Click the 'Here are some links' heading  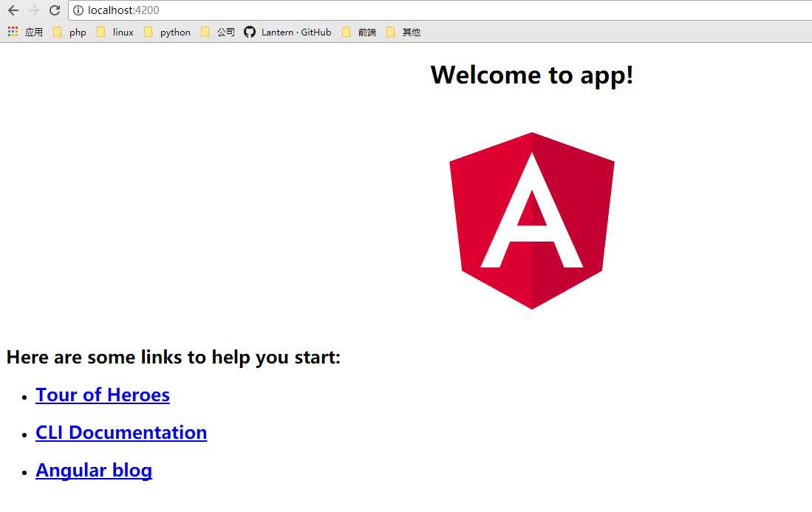click(x=174, y=357)
